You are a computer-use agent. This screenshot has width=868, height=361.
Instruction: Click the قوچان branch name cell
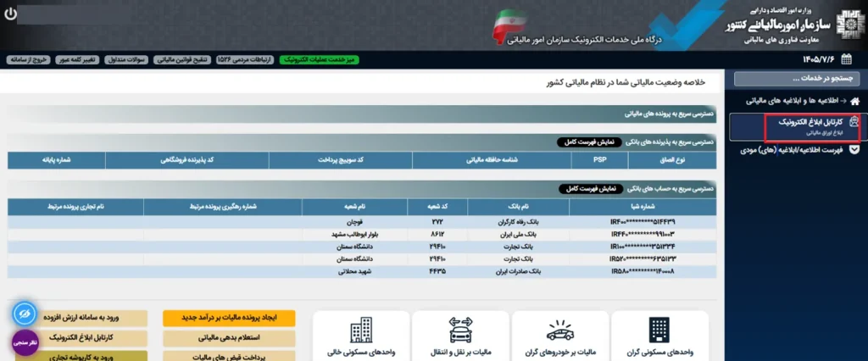point(355,221)
